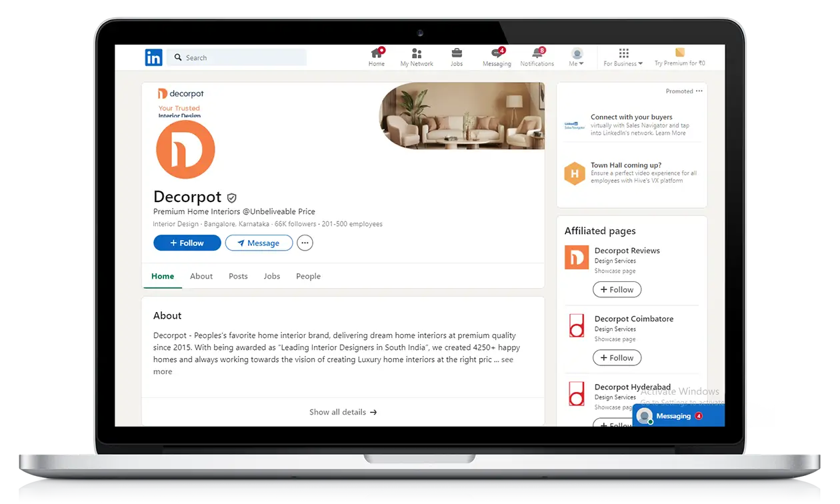Open the Messaging overlay bar at bottom

point(679,416)
